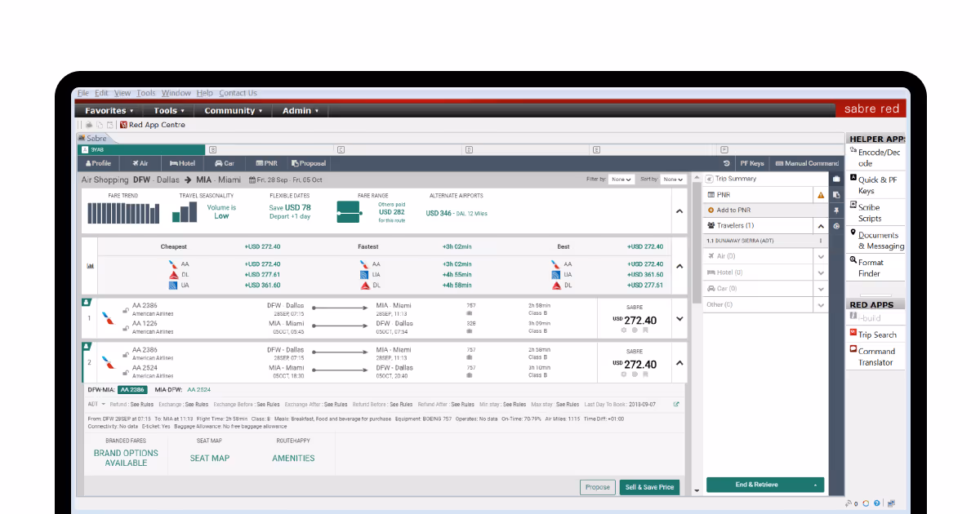The image size is (980, 514).
Task: Open BRAND OPTIONS AVAILABLE link
Action: coord(126,458)
